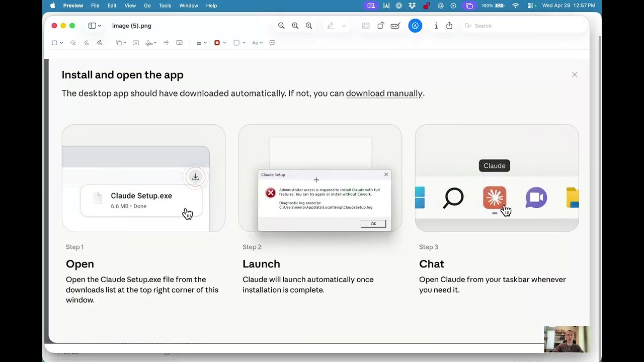The width and height of the screenshot is (644, 362).
Task: Click the highlight pen icon
Action: (x=331, y=26)
